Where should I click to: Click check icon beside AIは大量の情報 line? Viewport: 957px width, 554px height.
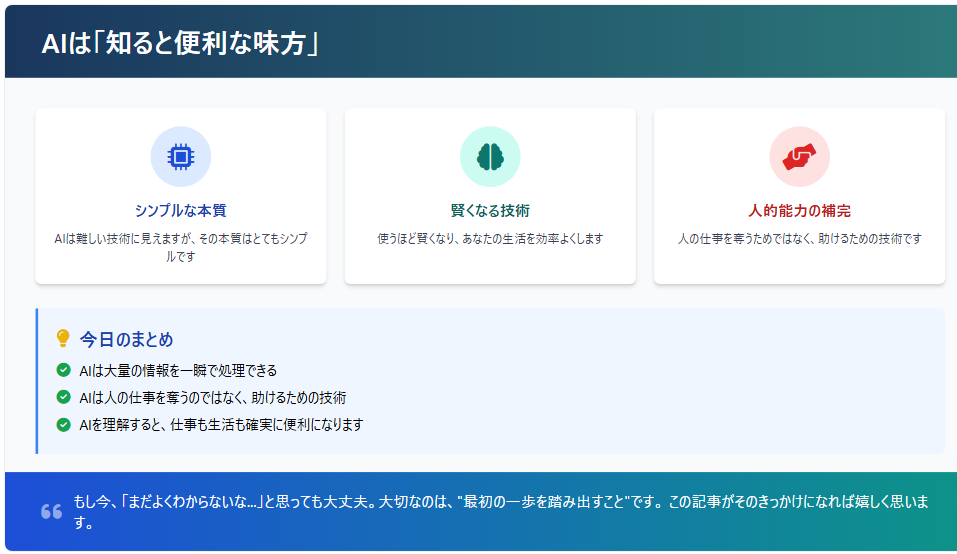(64, 370)
